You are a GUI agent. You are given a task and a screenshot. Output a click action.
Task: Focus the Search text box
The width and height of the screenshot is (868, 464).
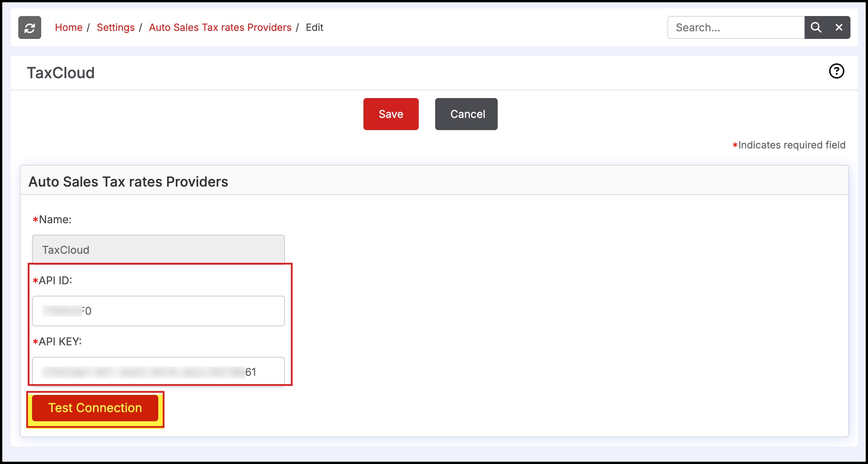pos(736,27)
